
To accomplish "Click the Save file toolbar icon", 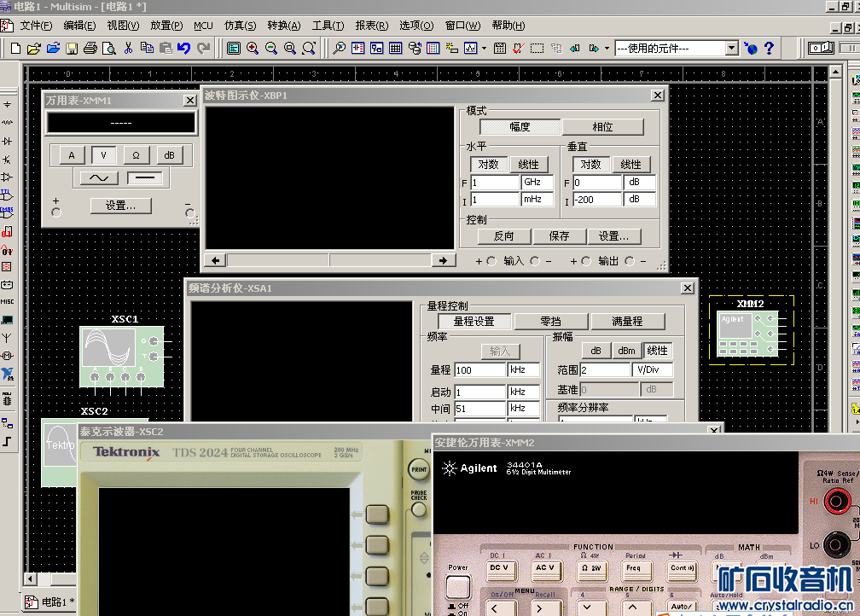I will (x=72, y=49).
